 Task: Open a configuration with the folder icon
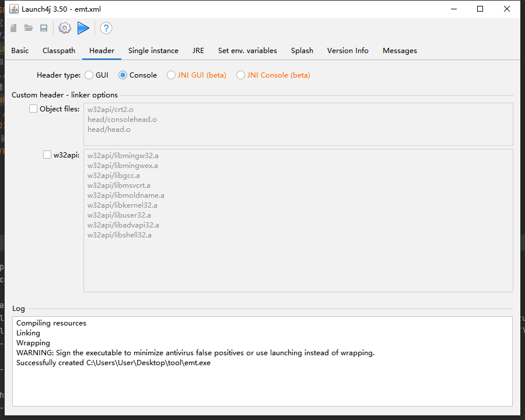click(29, 28)
